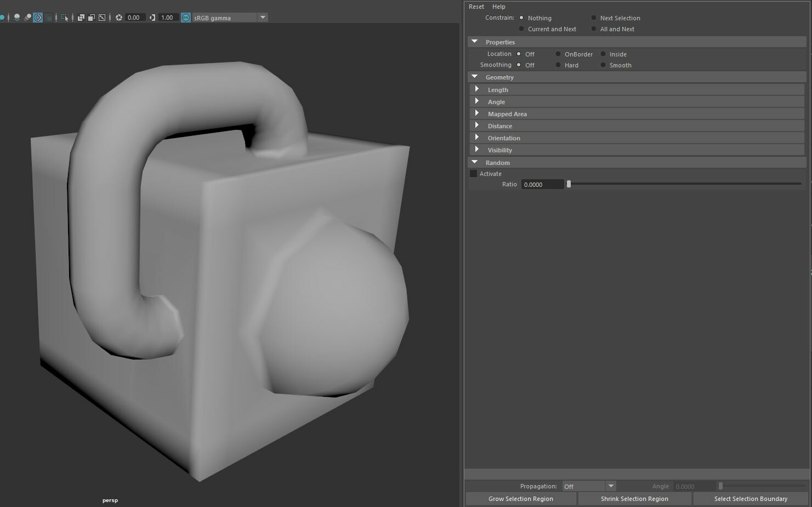
Task: Click inside the Ratio value field
Action: (542, 184)
